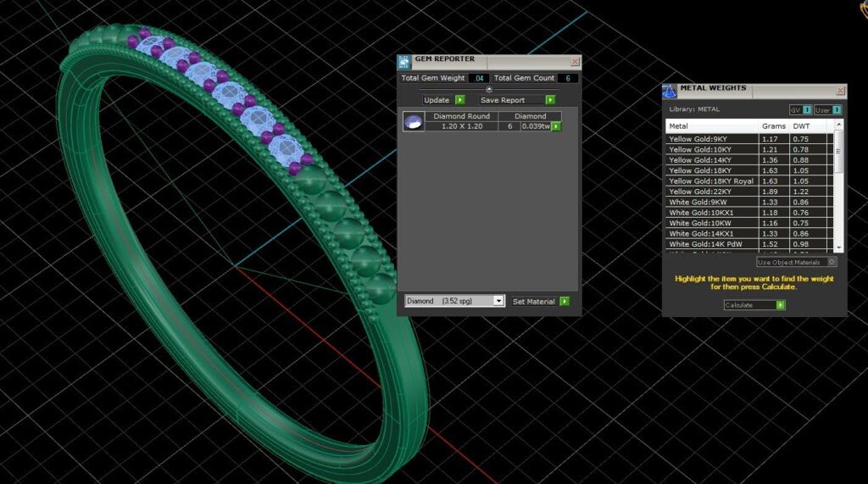Click the Gem Reporter panel header icon
This screenshot has height=484, width=868.
click(x=404, y=62)
